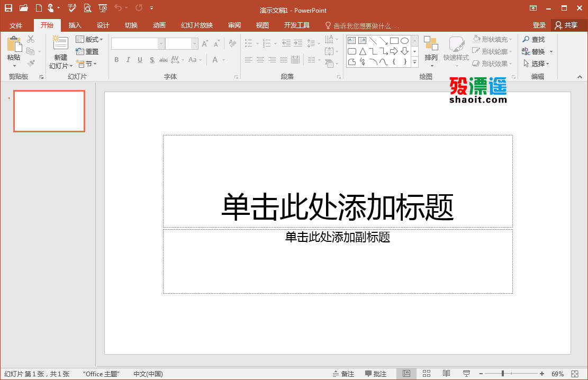Clear all formatting eraser icon

(x=232, y=43)
